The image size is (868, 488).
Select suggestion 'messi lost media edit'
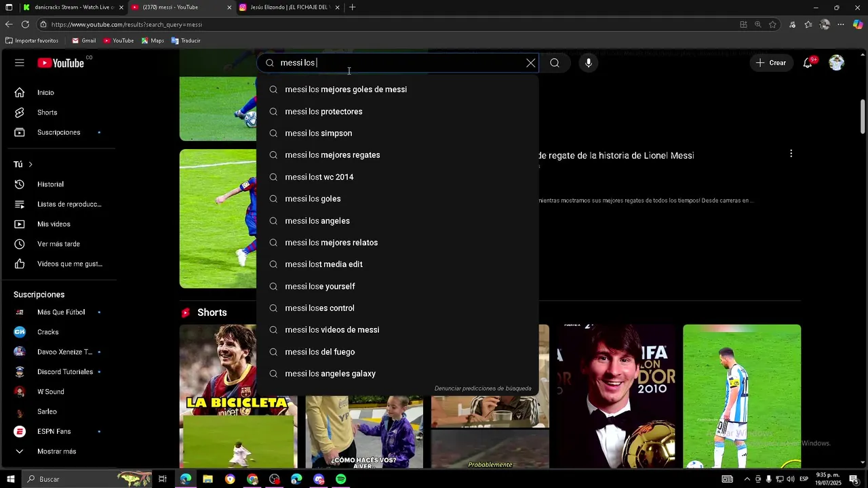click(x=397, y=264)
